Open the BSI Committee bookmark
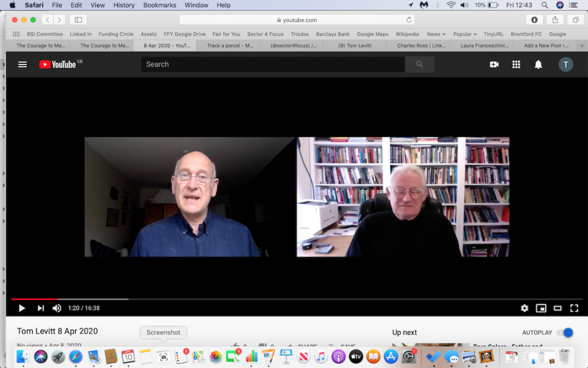588x368 pixels. coord(45,34)
